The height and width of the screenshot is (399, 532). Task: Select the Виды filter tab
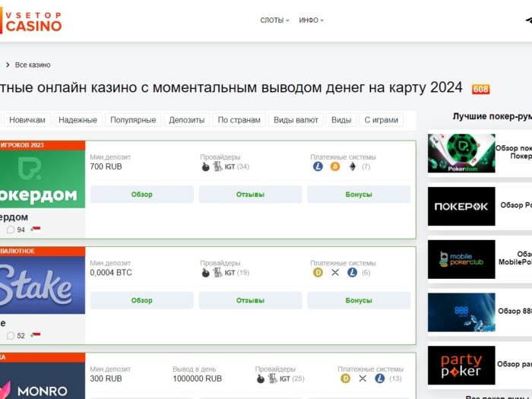click(x=341, y=120)
